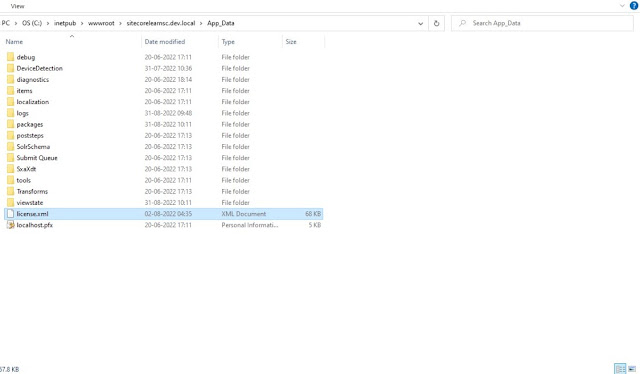Expand the ribbon with the chevron

click(622, 6)
